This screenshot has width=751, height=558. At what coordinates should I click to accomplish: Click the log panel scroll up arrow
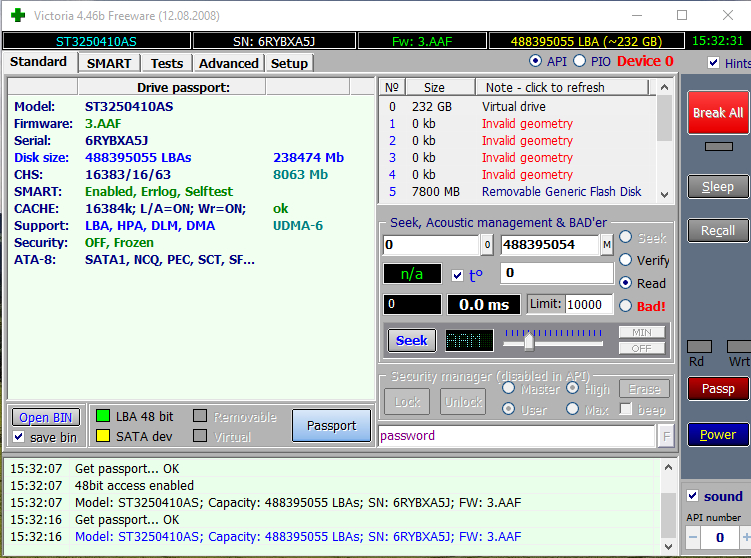(669, 467)
